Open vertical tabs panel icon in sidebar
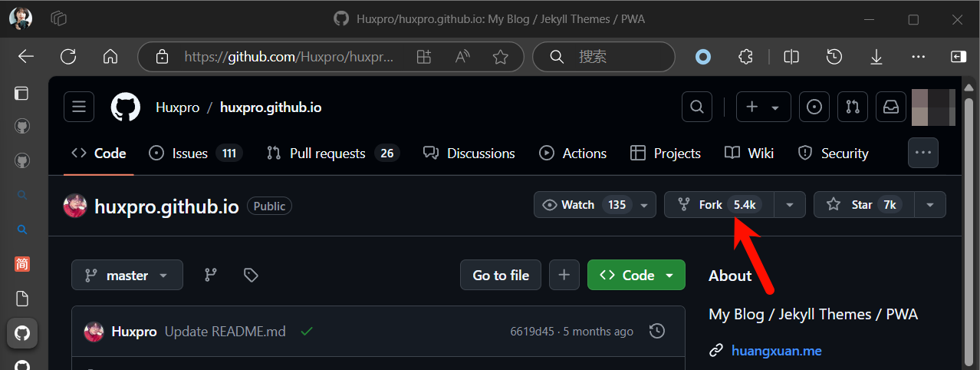The height and width of the screenshot is (370, 980). pyautogui.click(x=22, y=94)
